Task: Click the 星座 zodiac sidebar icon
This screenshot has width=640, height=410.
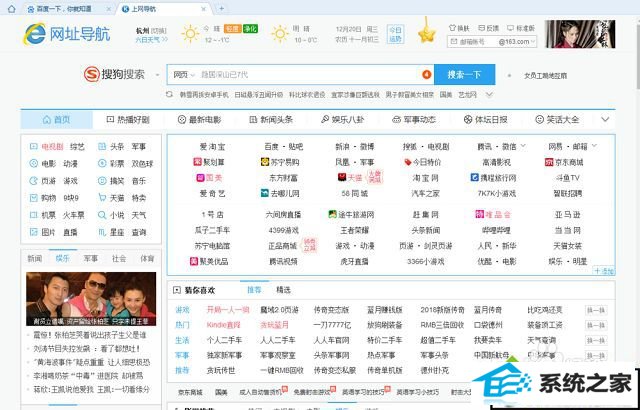Action: (x=102, y=232)
